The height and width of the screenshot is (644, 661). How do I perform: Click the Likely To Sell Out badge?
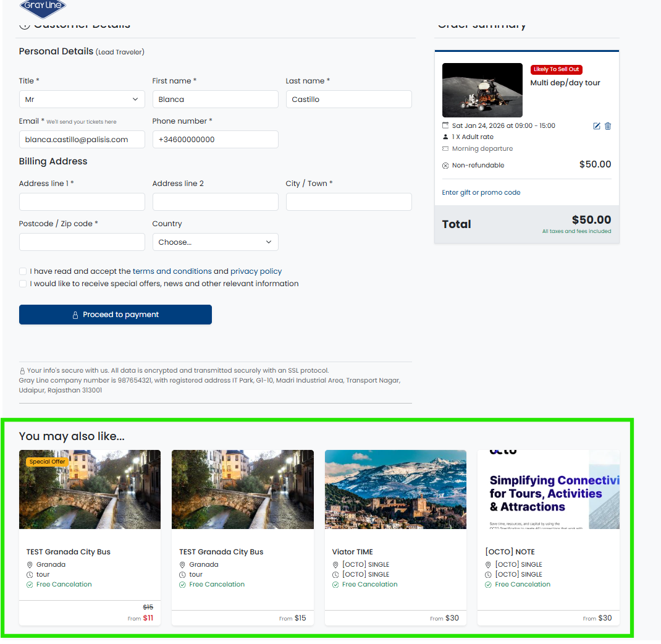click(556, 69)
